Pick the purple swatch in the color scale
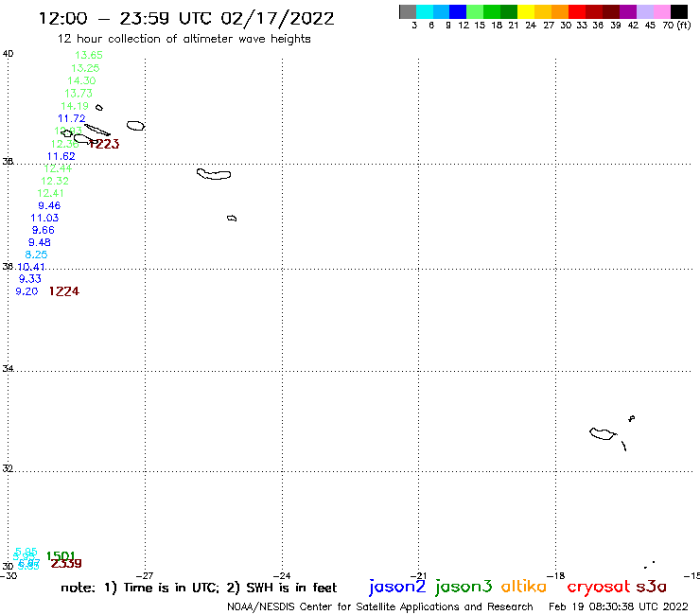700x615 pixels. [628, 11]
